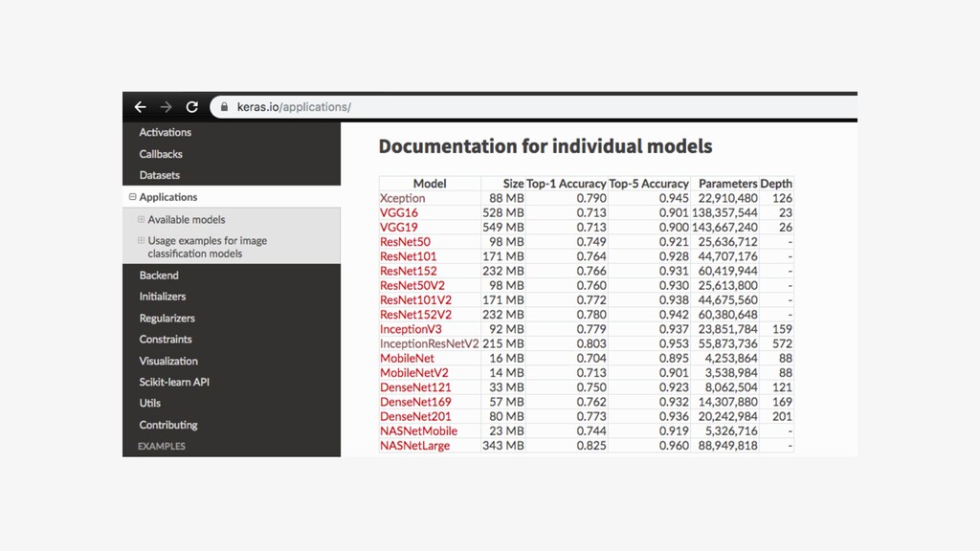The height and width of the screenshot is (551, 980).
Task: Open Utils in the sidebar
Action: point(150,403)
